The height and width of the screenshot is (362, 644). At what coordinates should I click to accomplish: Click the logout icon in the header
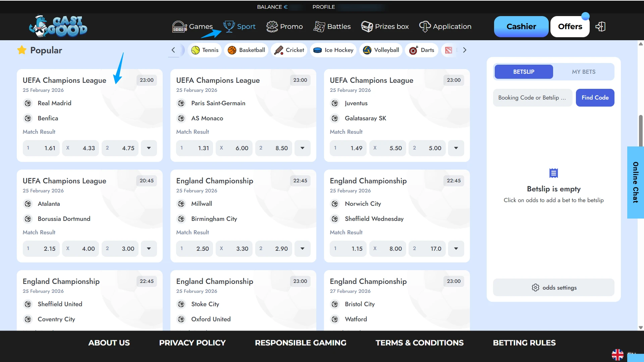[x=600, y=26]
